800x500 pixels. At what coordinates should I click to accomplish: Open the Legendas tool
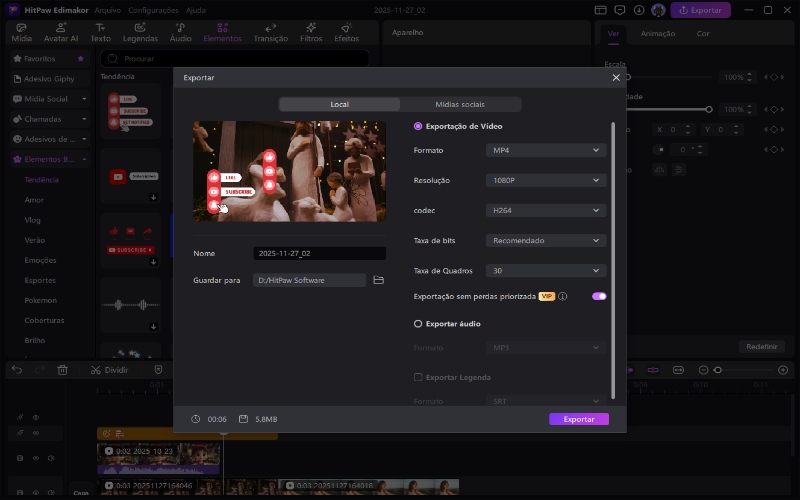point(140,32)
